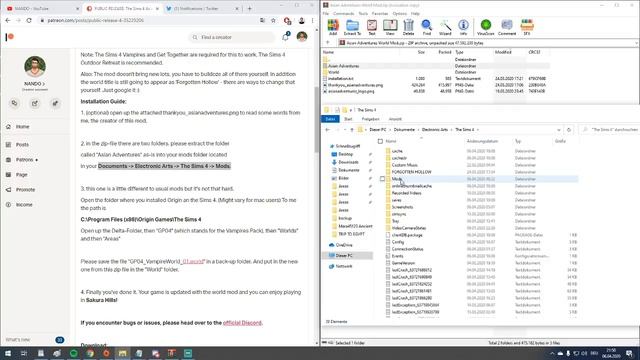Click the Patreon user avatar in header
Screen dimensions: 640x360
point(302,37)
